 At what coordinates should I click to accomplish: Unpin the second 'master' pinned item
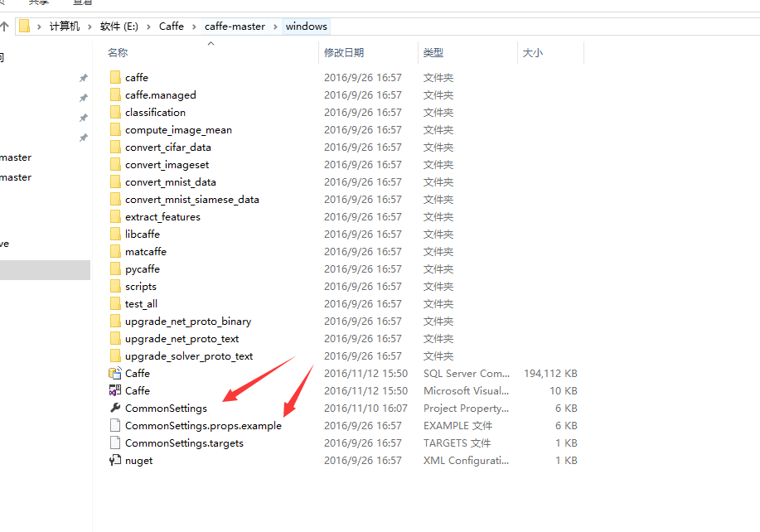tap(83, 177)
